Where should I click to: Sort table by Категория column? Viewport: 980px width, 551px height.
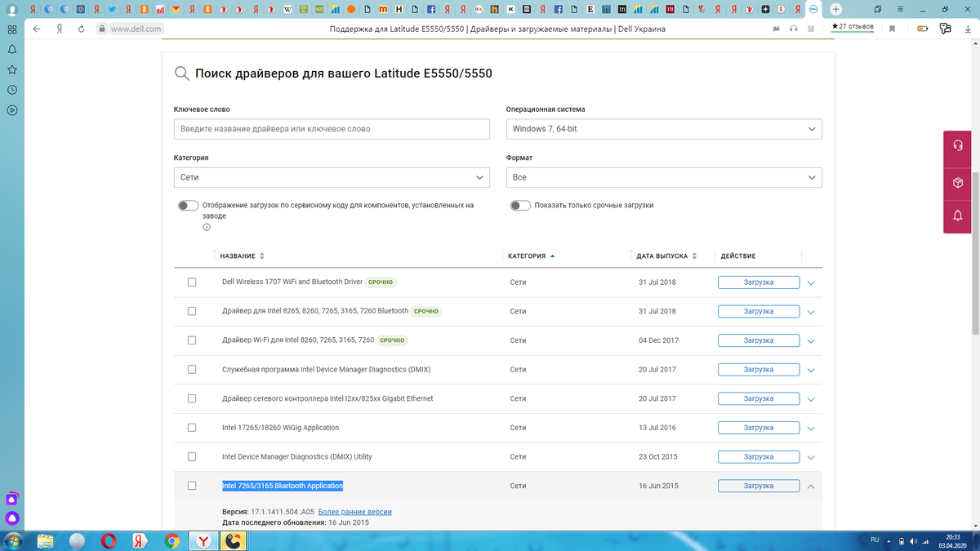(532, 256)
